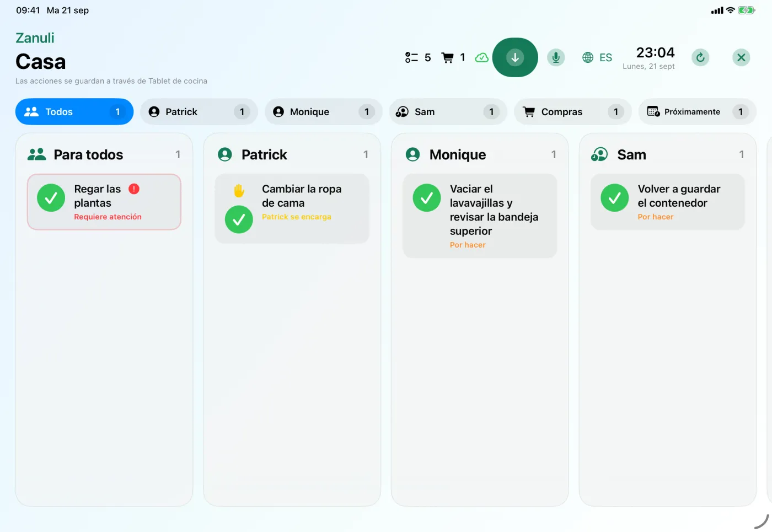Click the Monique column header name
The width and height of the screenshot is (772, 532).
[x=458, y=155]
